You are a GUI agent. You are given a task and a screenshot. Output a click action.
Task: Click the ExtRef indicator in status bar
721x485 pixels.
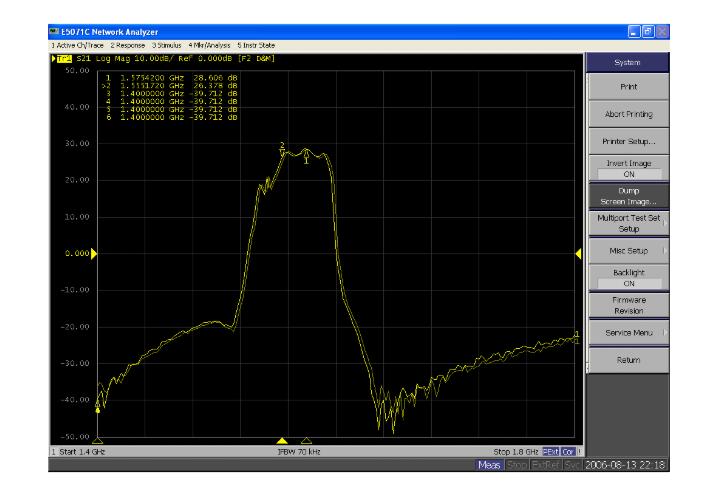click(546, 466)
